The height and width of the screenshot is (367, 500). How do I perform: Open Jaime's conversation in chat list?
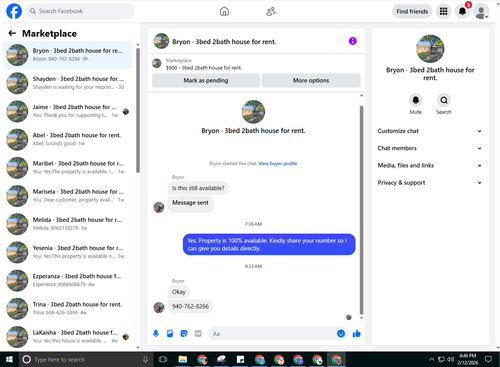[x=68, y=111]
